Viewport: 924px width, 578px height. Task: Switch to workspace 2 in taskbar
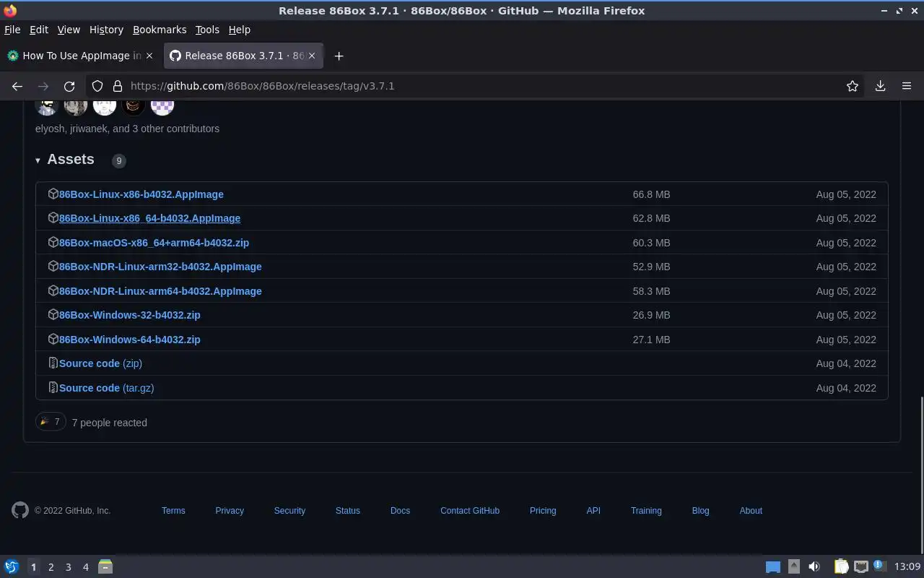(51, 567)
